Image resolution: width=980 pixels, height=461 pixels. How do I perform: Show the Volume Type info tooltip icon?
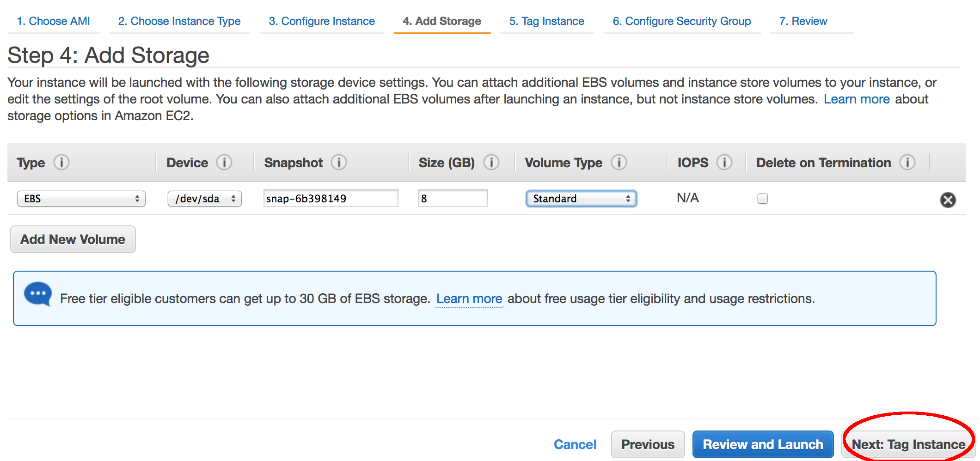pyautogui.click(x=619, y=163)
